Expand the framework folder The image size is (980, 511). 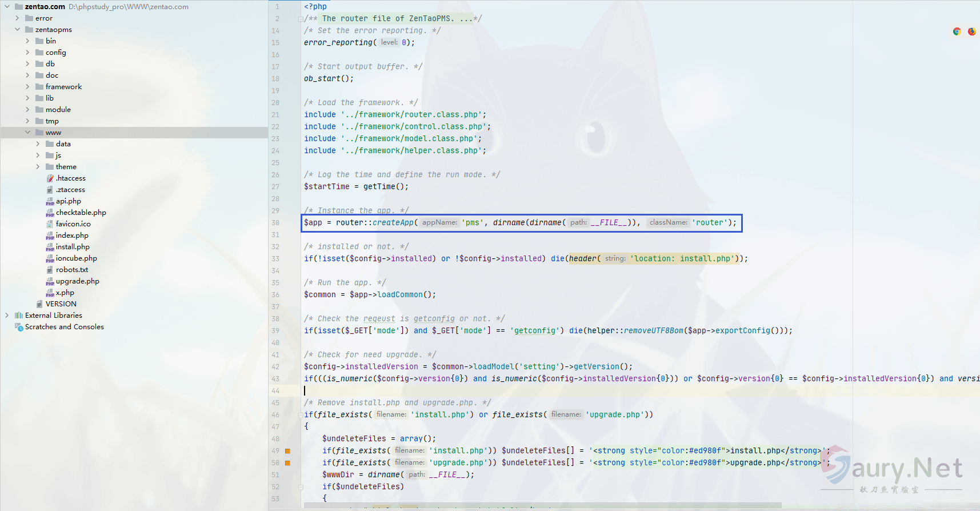coord(27,87)
